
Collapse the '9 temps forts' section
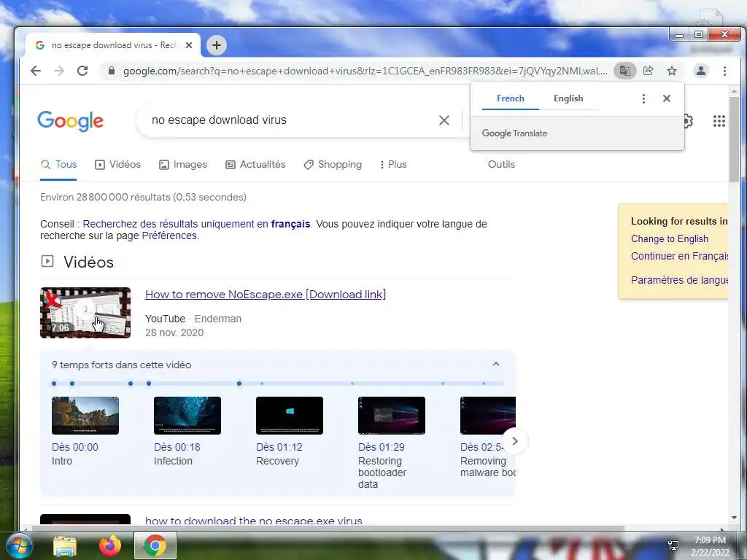point(496,365)
